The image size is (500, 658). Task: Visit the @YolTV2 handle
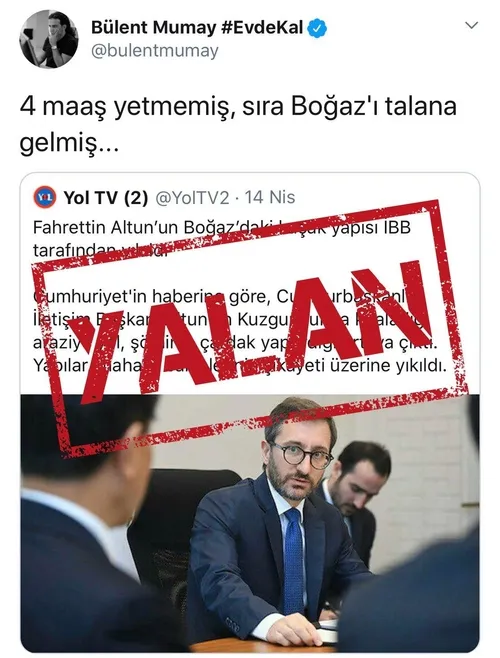(x=192, y=198)
